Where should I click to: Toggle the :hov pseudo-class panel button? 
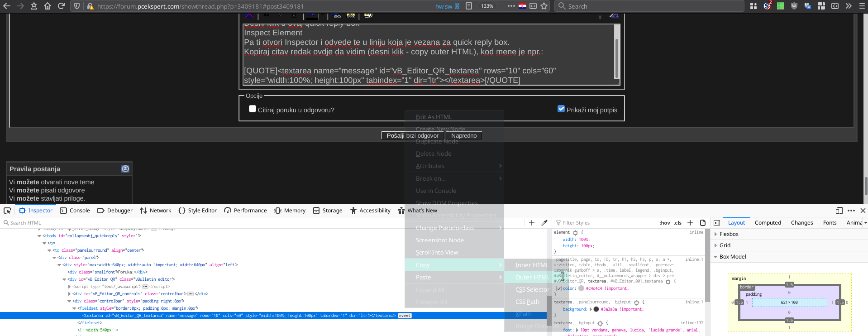pyautogui.click(x=664, y=223)
